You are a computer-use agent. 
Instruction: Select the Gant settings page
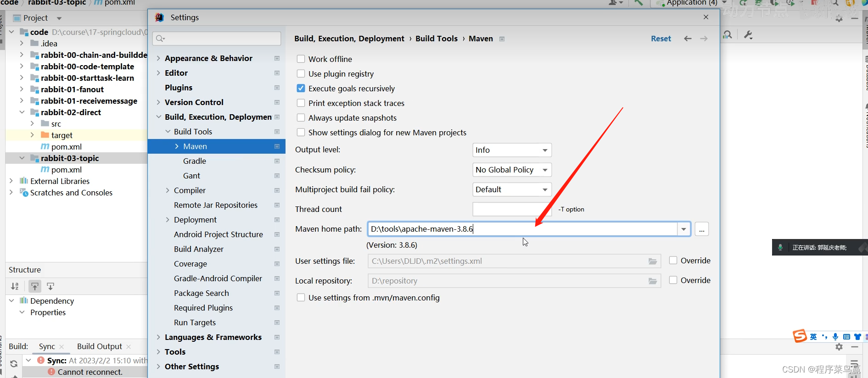coord(191,176)
